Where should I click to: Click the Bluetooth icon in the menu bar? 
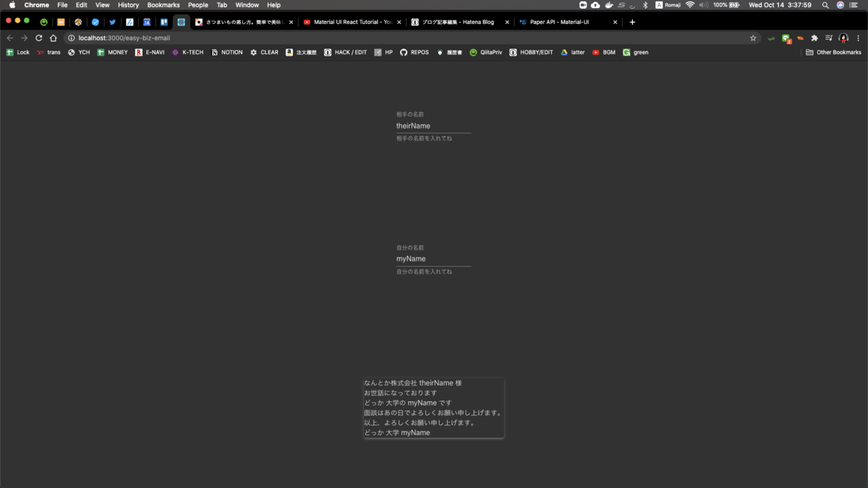tap(645, 5)
